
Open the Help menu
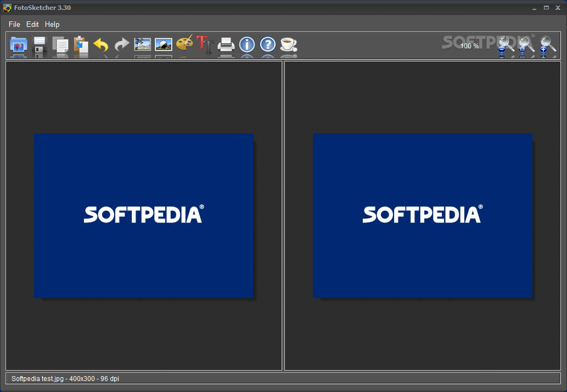[x=52, y=24]
